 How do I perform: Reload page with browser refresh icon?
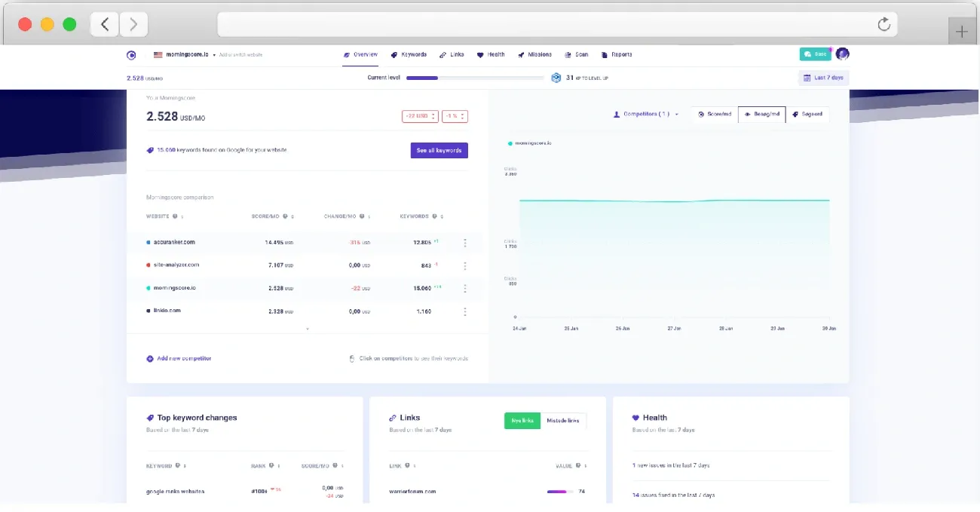pos(884,25)
